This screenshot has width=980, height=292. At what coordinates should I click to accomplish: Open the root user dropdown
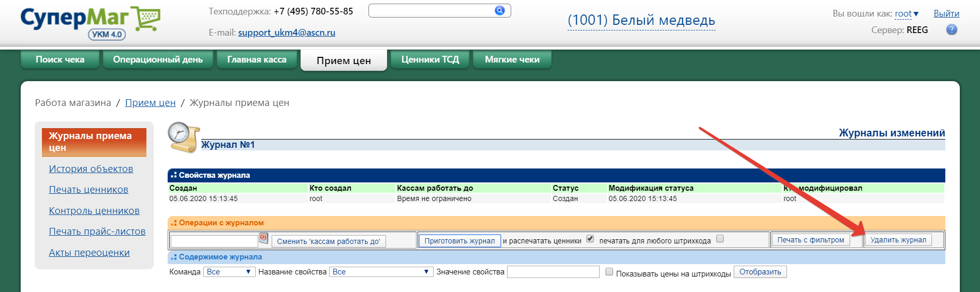point(907,13)
